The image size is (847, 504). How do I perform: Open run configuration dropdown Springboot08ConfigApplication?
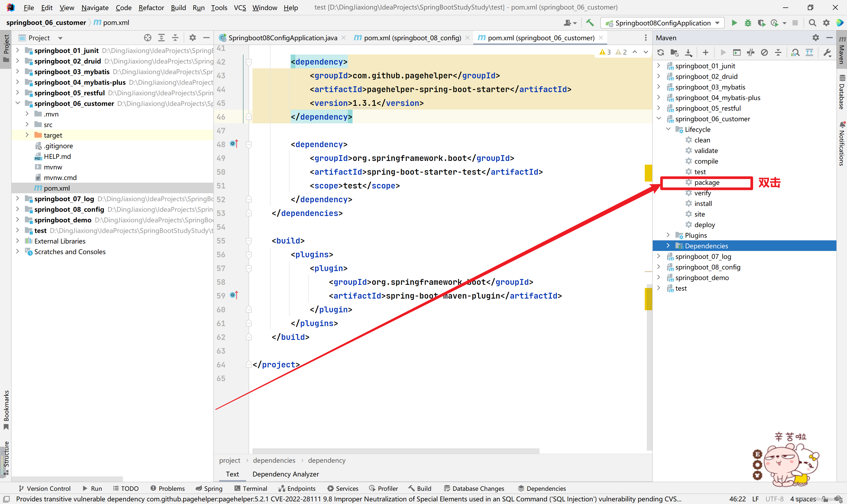pyautogui.click(x=662, y=23)
